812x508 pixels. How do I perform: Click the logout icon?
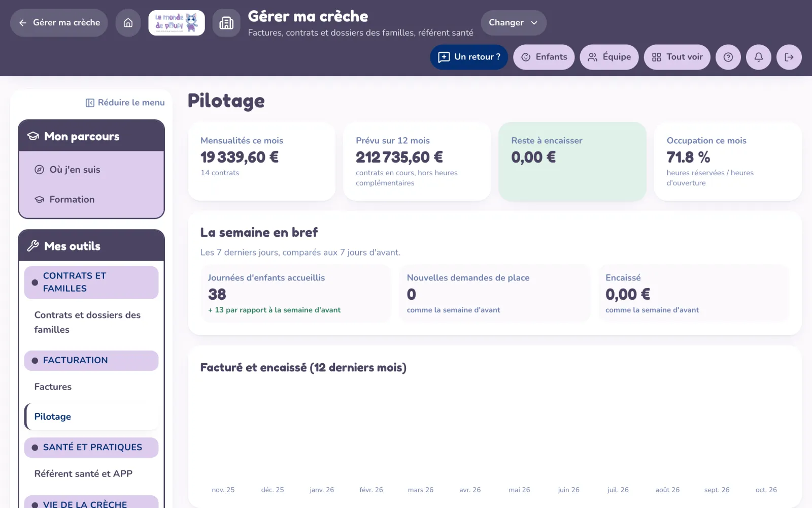point(789,57)
